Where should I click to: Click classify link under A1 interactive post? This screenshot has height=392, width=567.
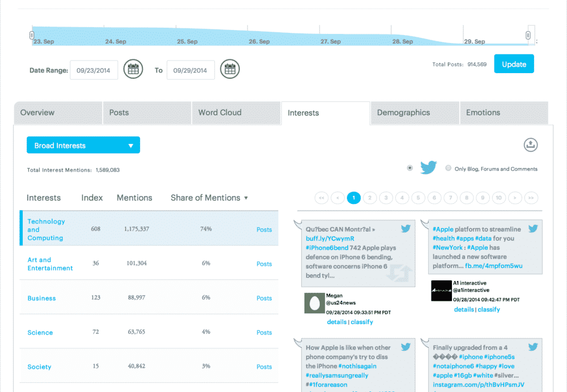coord(489,310)
